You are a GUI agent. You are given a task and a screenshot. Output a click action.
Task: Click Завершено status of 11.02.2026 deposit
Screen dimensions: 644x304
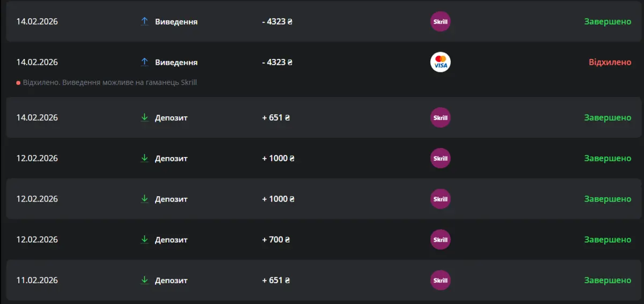click(x=608, y=280)
